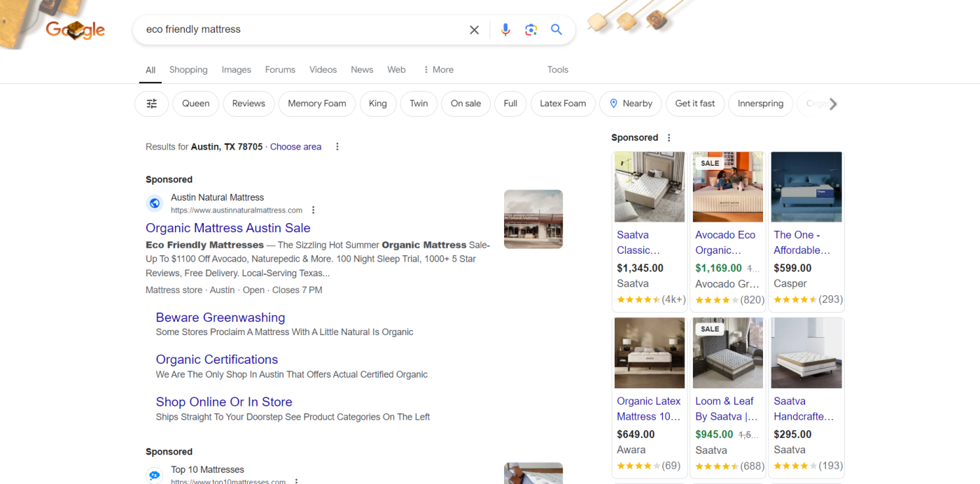980x484 pixels.
Task: Apply the On sale filter chip
Action: pyautogui.click(x=466, y=104)
